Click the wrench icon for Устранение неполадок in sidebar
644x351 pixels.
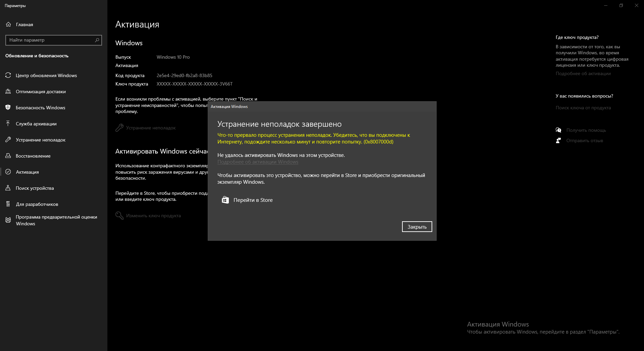click(8, 140)
